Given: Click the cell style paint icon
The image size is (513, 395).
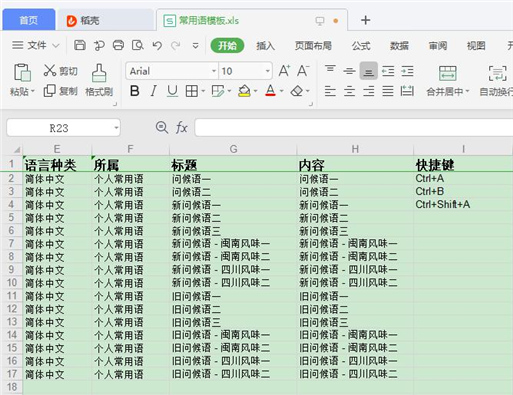Looking at the screenshot, I should (x=218, y=91).
